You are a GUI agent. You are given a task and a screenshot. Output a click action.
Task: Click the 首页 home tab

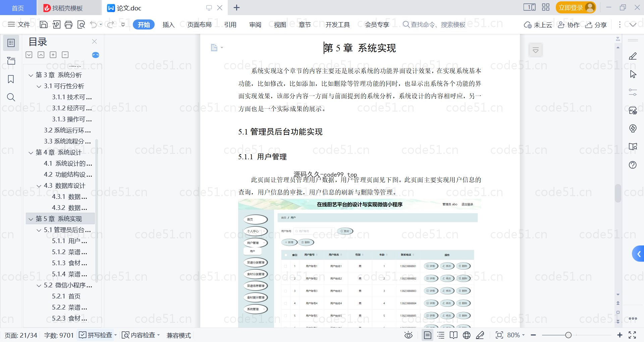click(18, 8)
